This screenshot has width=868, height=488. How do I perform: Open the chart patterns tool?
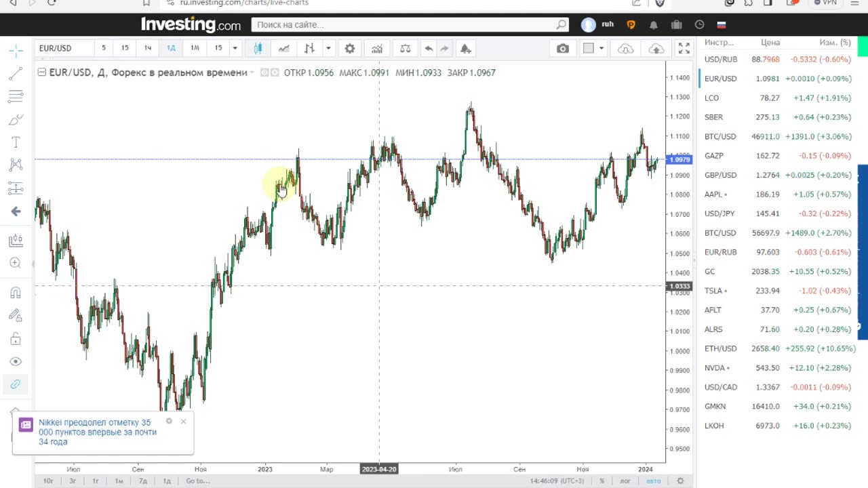click(16, 165)
